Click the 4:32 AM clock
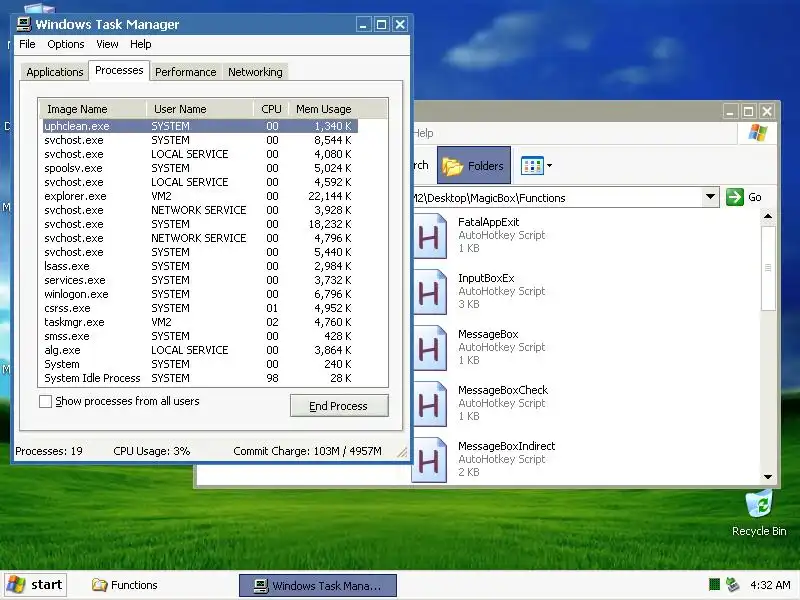Screen dimensions: 800x600 pos(770,585)
